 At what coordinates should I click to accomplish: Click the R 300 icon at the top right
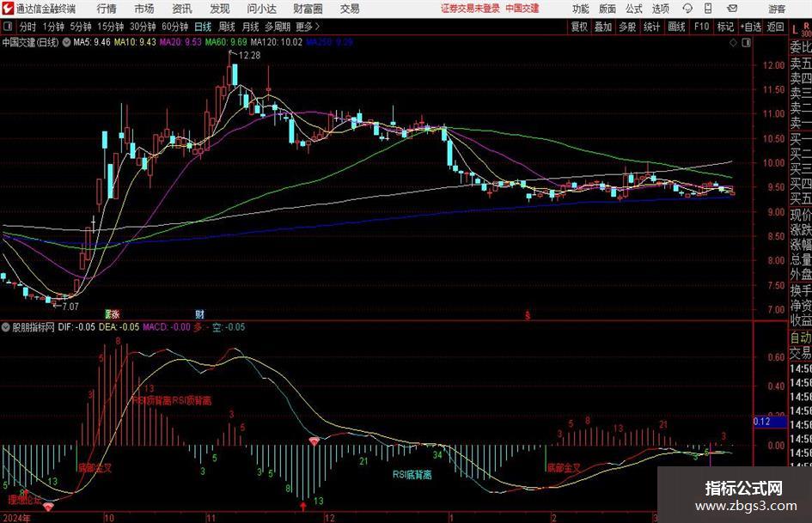pos(806,29)
